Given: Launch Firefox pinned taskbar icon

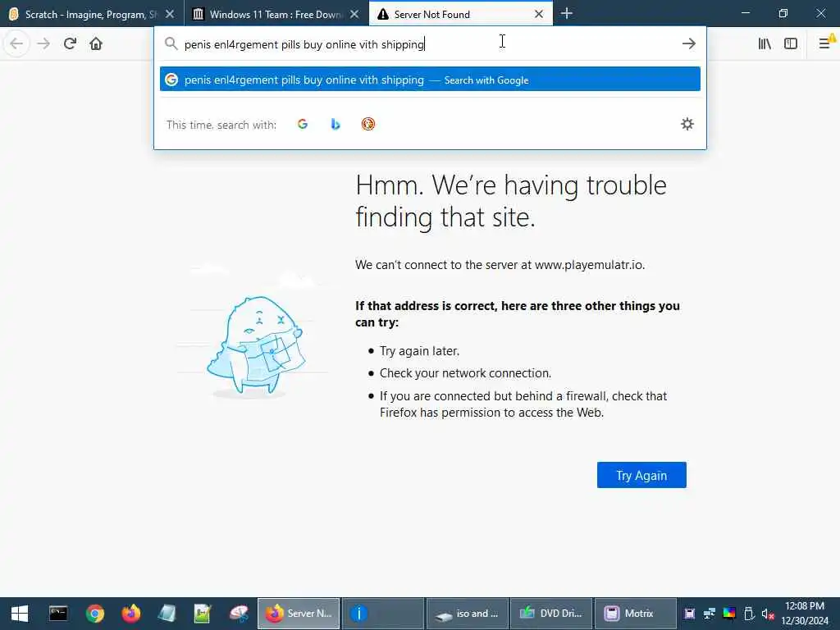Looking at the screenshot, I should tap(130, 614).
